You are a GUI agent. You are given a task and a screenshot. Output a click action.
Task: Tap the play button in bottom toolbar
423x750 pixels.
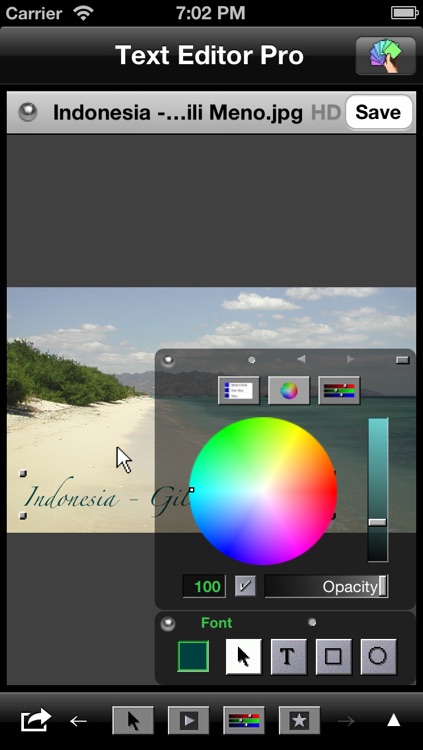[189, 720]
